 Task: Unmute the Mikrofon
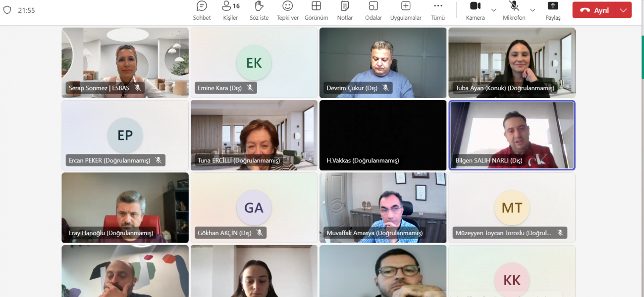pos(514,11)
